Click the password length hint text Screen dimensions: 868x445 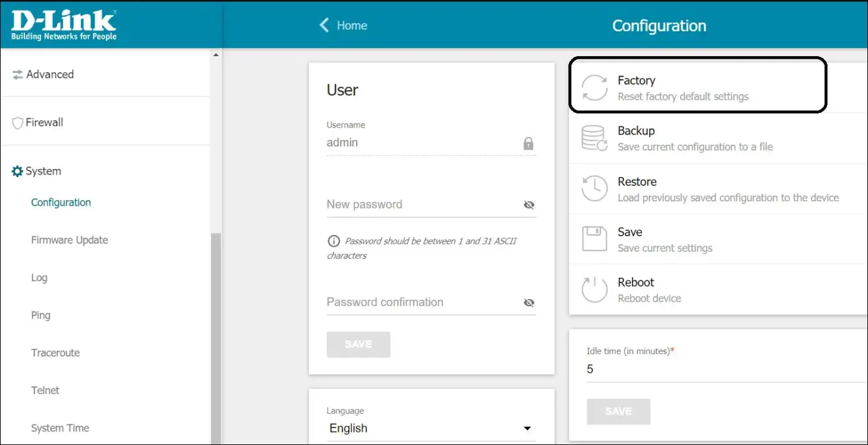[422, 248]
